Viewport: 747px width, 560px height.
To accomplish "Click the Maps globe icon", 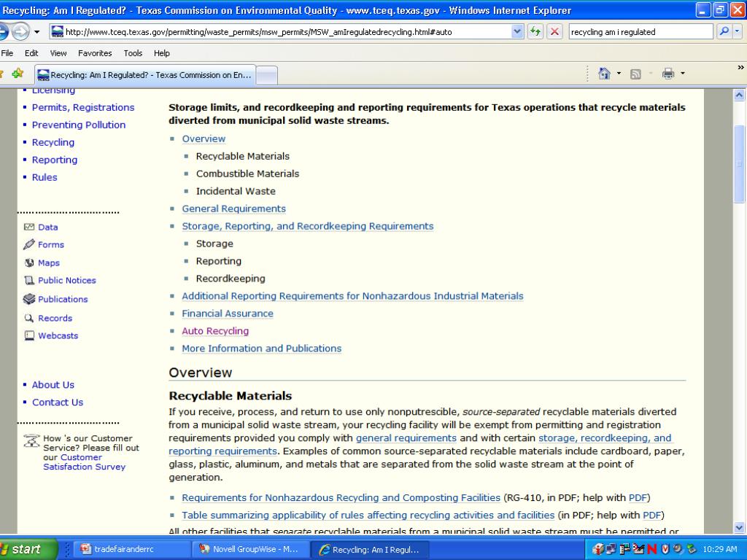I will (29, 262).
